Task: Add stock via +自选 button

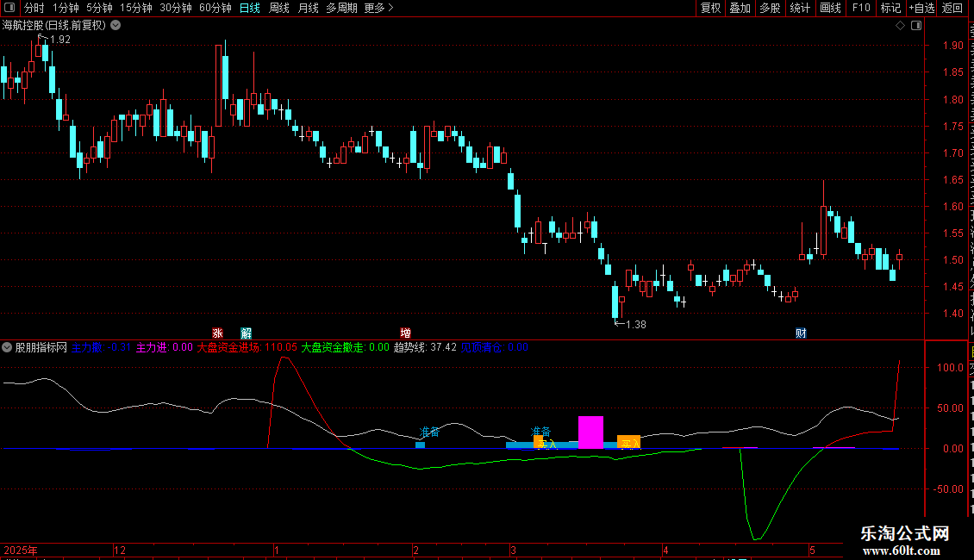Action: coord(921,8)
